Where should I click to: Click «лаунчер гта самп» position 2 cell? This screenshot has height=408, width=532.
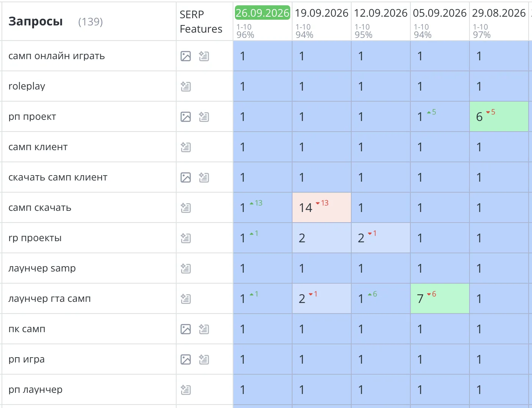322,298
